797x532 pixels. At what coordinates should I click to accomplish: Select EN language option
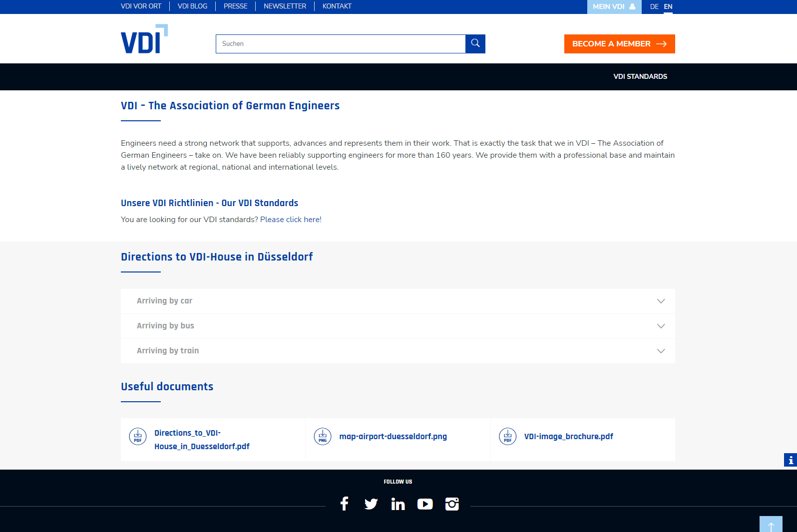(668, 6)
